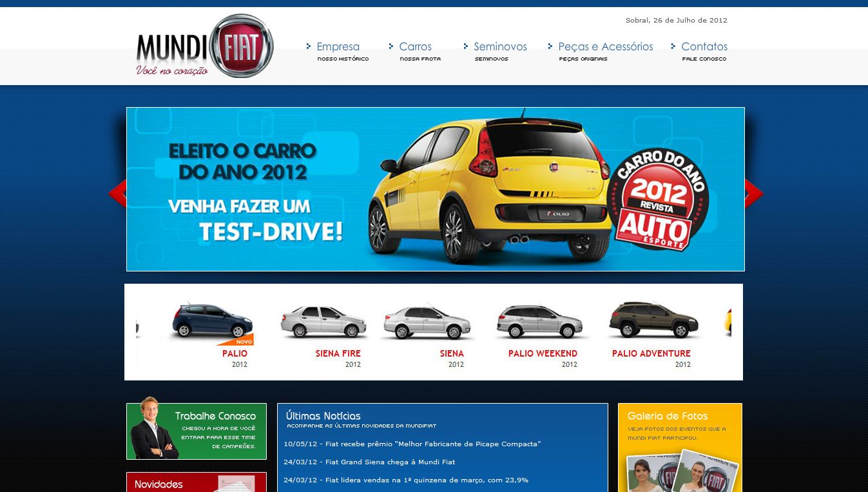
Task: Click the Mundi Fiat logo
Action: click(x=205, y=46)
